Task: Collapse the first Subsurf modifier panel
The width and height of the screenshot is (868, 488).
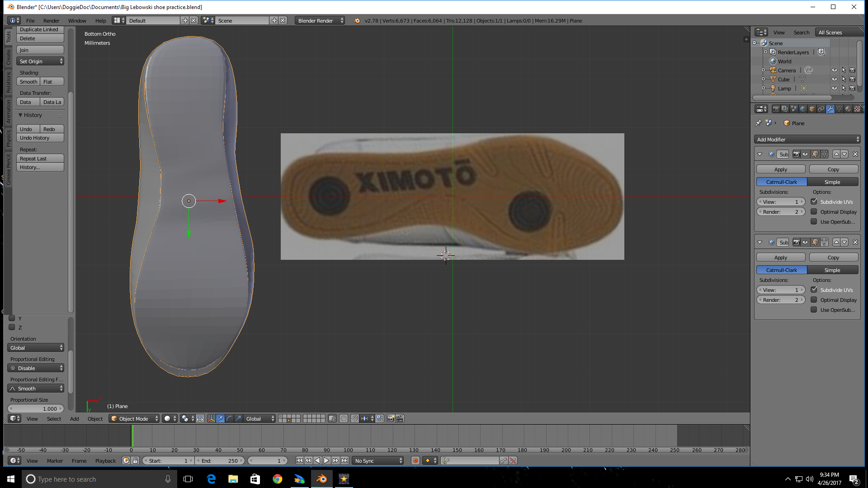Action: 759,154
